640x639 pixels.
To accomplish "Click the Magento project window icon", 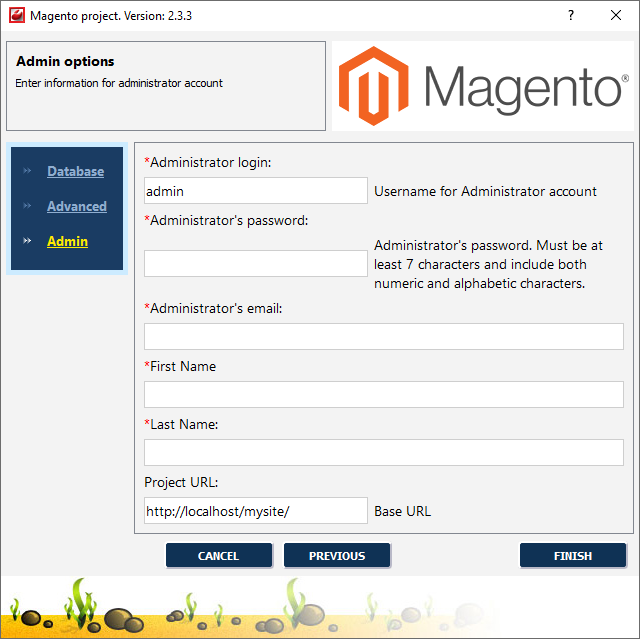I will coord(17,16).
